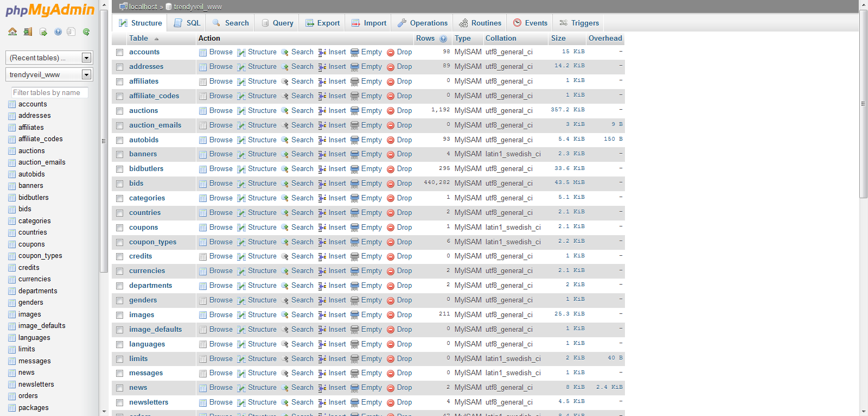This screenshot has width=868, height=416.
Task: Click the 440,282 row count for bids
Action: coord(437,183)
